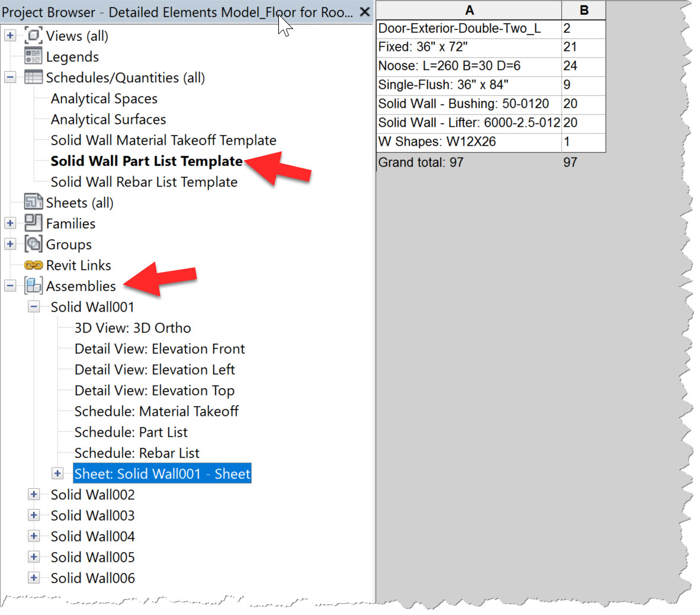Click the Grand total row in the schedule
The width and height of the screenshot is (700, 615).
pos(420,162)
